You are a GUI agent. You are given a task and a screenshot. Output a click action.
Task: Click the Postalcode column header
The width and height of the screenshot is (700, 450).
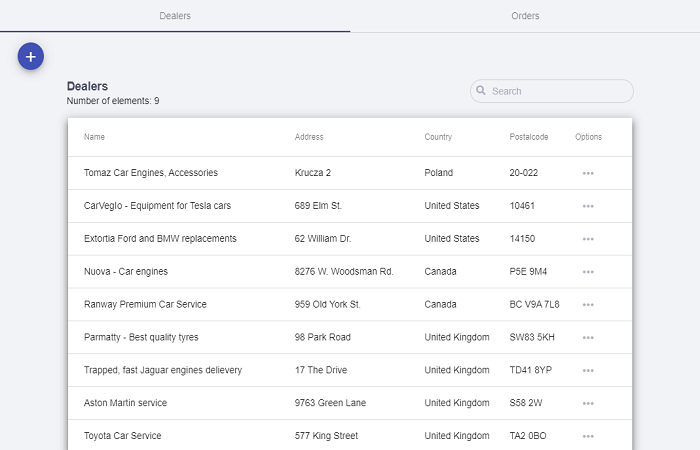coord(529,137)
